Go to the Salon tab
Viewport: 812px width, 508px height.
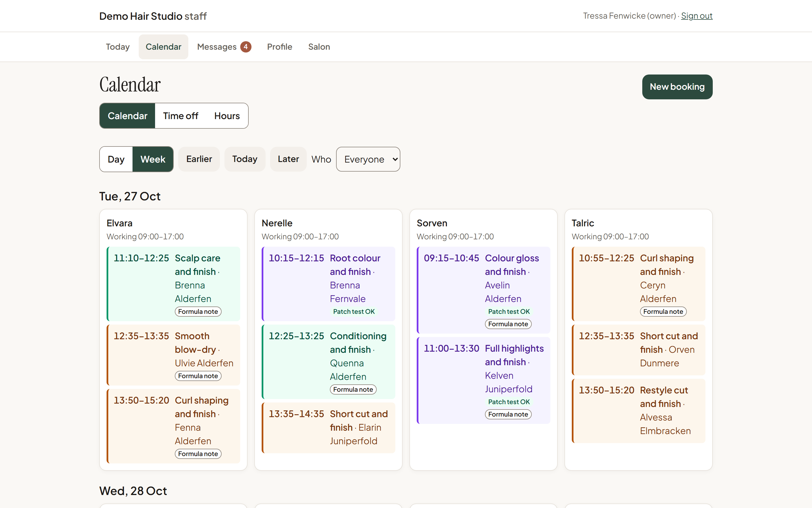pyautogui.click(x=319, y=47)
